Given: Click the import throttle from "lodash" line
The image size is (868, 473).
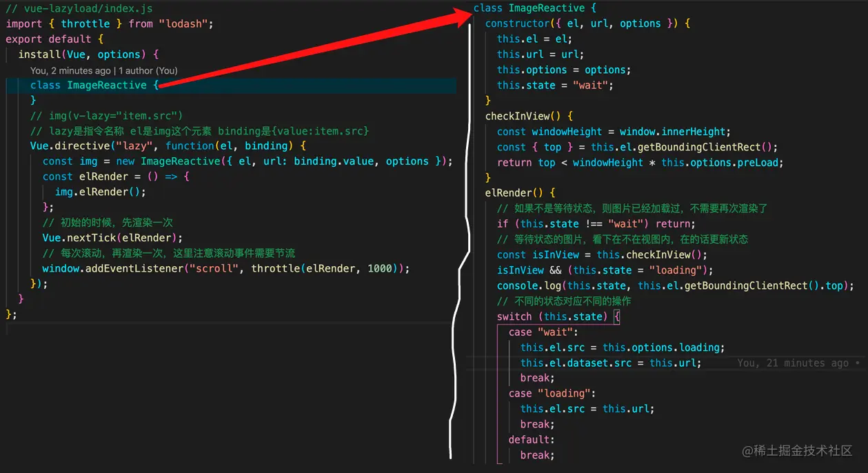Looking at the screenshot, I should 110,24.
